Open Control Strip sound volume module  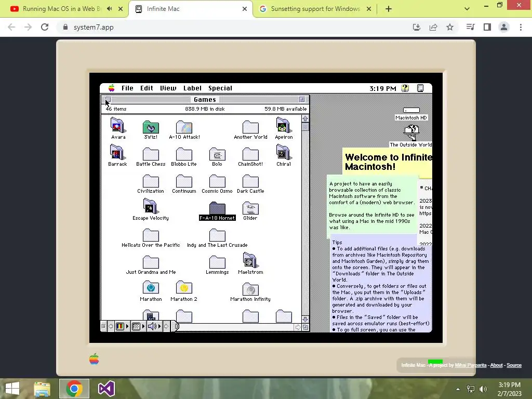[x=154, y=326]
